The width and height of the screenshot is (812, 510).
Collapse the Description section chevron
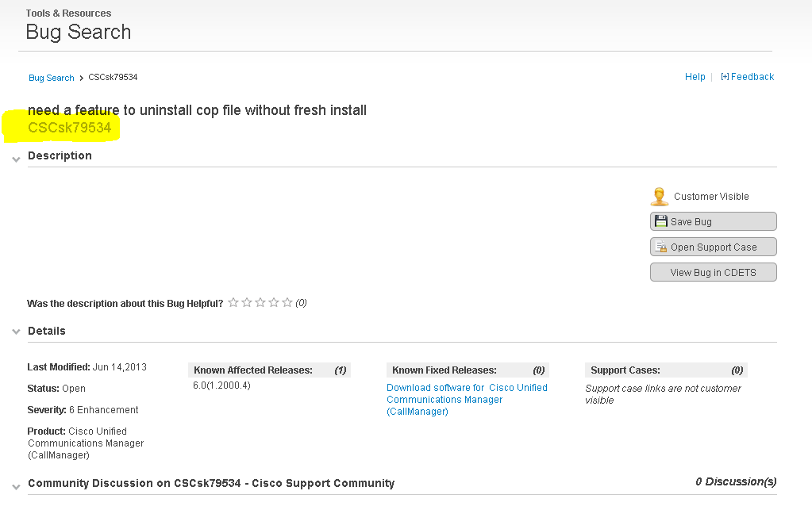click(x=16, y=159)
